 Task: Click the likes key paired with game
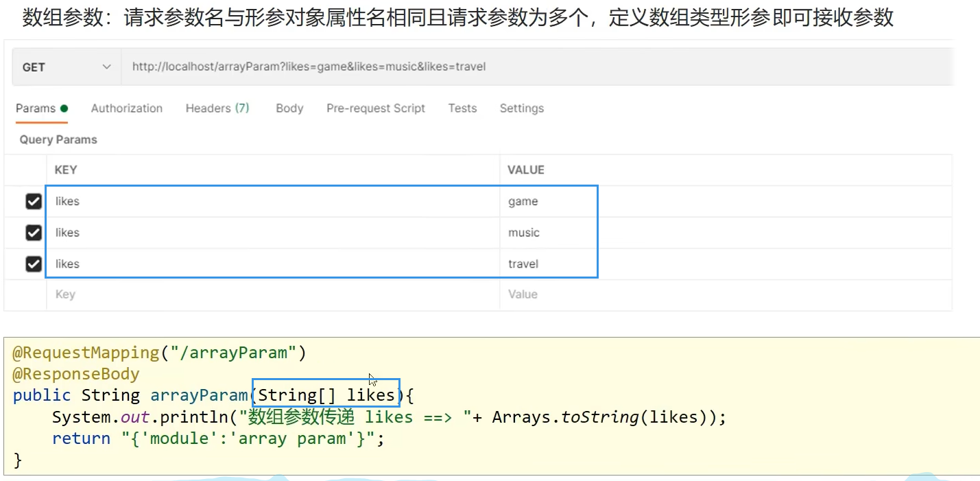click(x=67, y=202)
